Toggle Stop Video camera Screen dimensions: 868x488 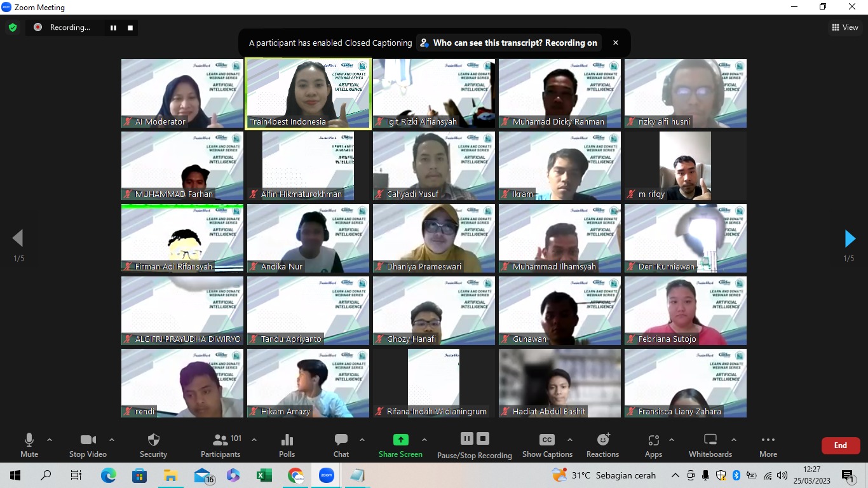[88, 445]
